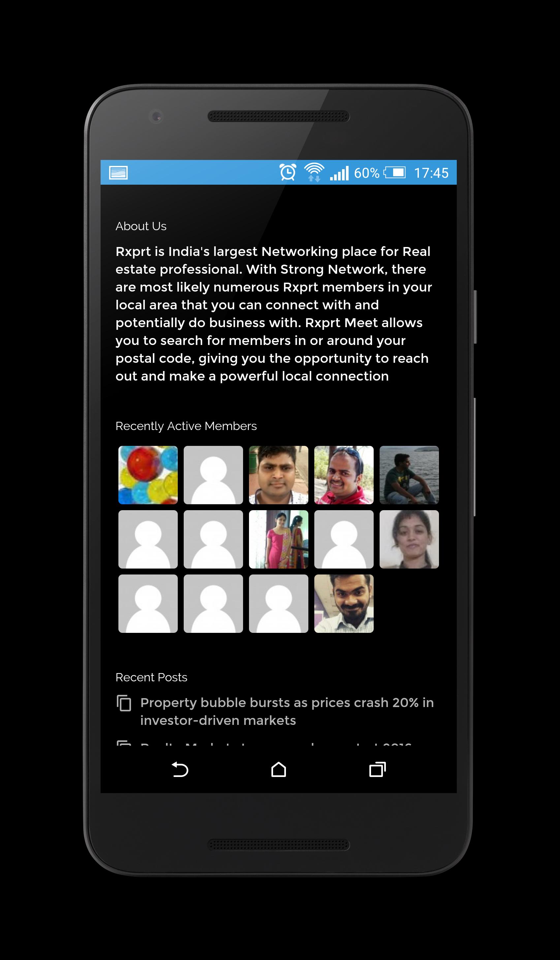Viewport: 560px width, 960px height.
Task: Open Property bubble bursts post link
Action: click(x=287, y=711)
